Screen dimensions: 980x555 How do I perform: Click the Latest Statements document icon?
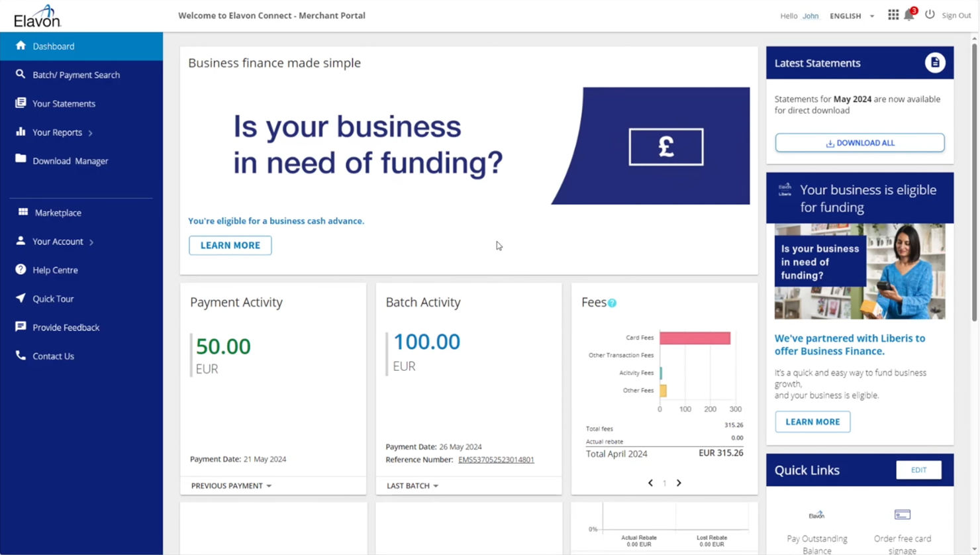[935, 63]
